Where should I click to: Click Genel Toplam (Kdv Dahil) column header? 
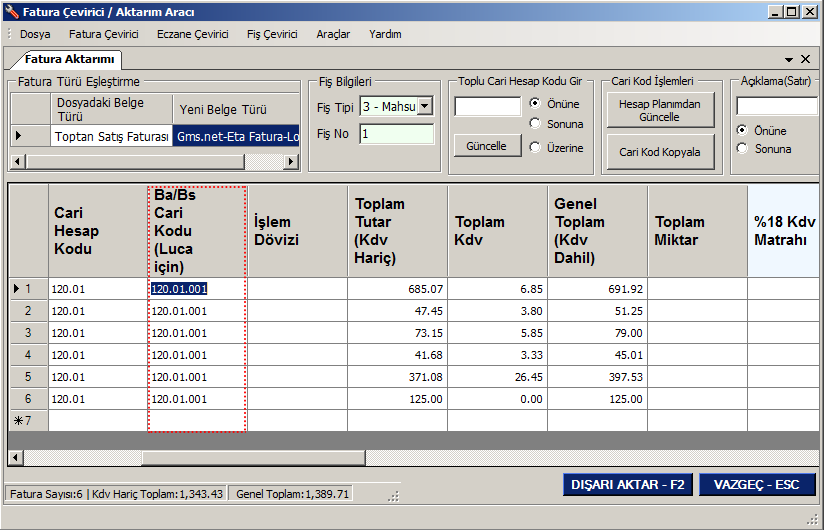[x=598, y=231]
